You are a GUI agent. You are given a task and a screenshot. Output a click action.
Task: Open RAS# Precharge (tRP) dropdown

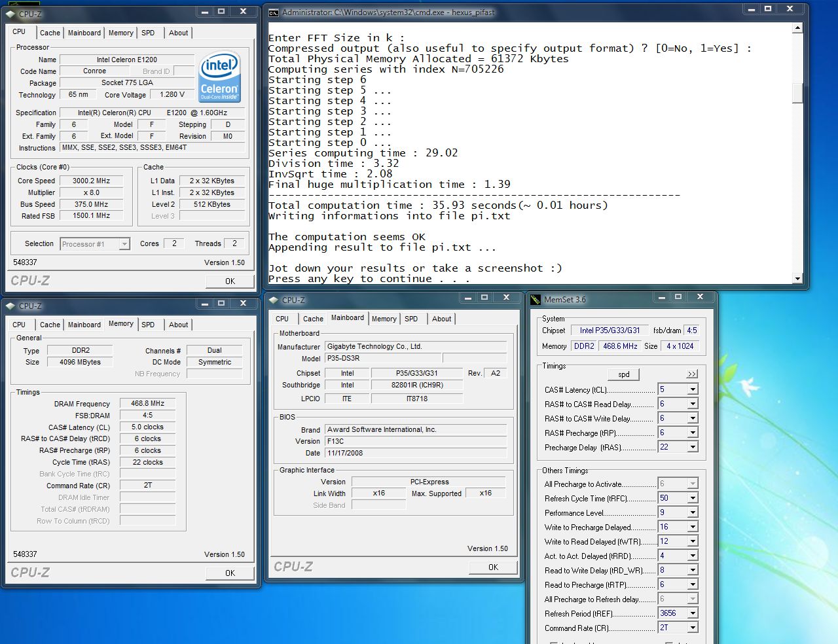click(692, 433)
